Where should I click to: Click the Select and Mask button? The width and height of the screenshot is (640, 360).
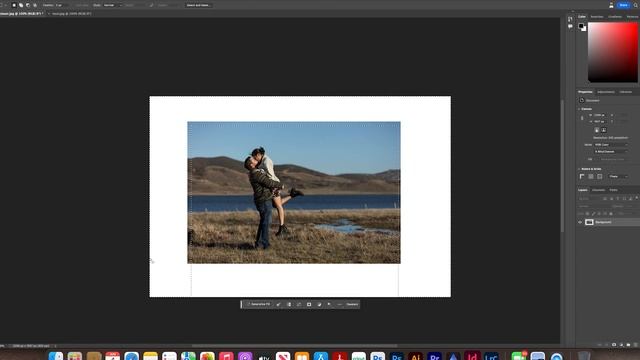pyautogui.click(x=198, y=5)
